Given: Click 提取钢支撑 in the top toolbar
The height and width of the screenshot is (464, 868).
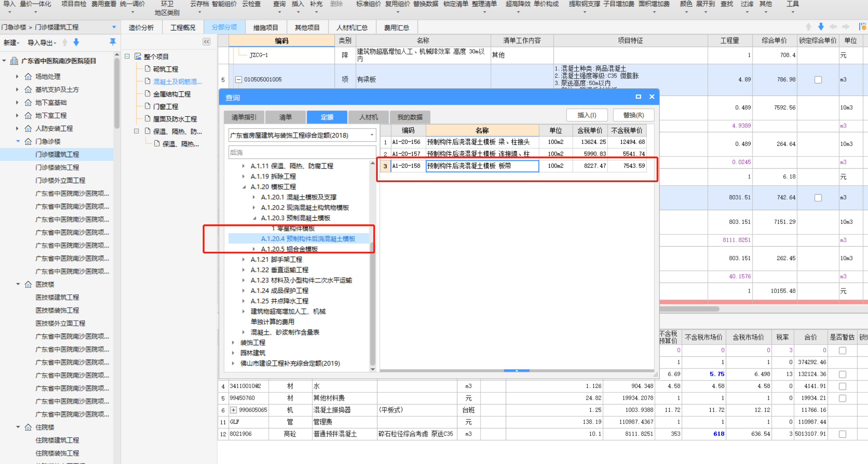Looking at the screenshot, I should click(x=585, y=4).
